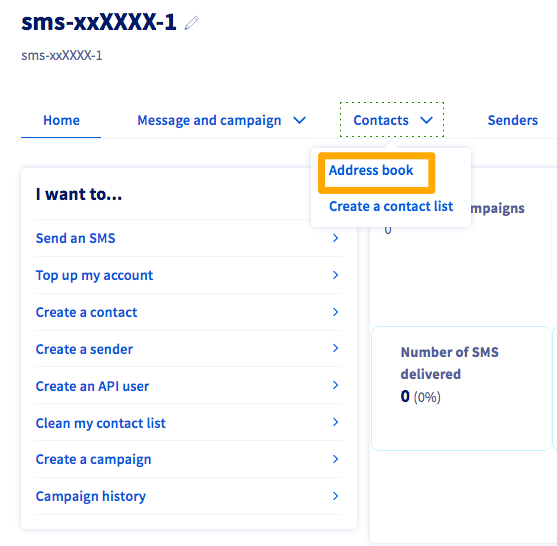557x546 pixels.
Task: Click the chevron beside Create a contact
Action: pyautogui.click(x=335, y=312)
